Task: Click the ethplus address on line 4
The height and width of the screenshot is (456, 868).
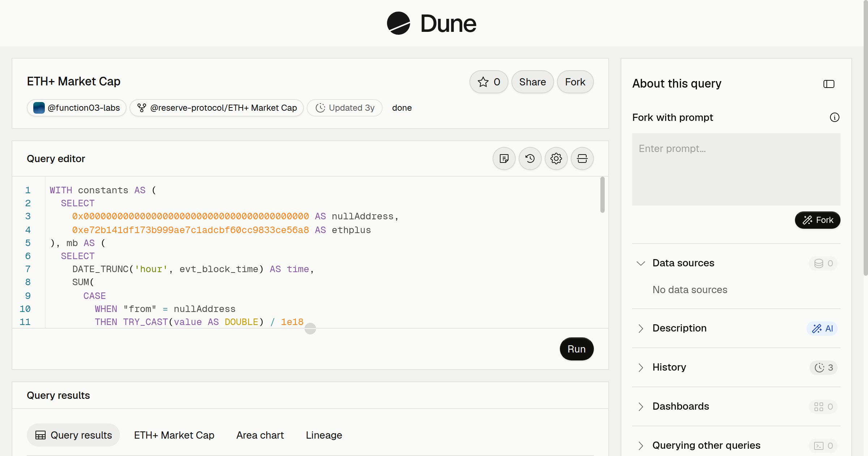Action: [191, 230]
